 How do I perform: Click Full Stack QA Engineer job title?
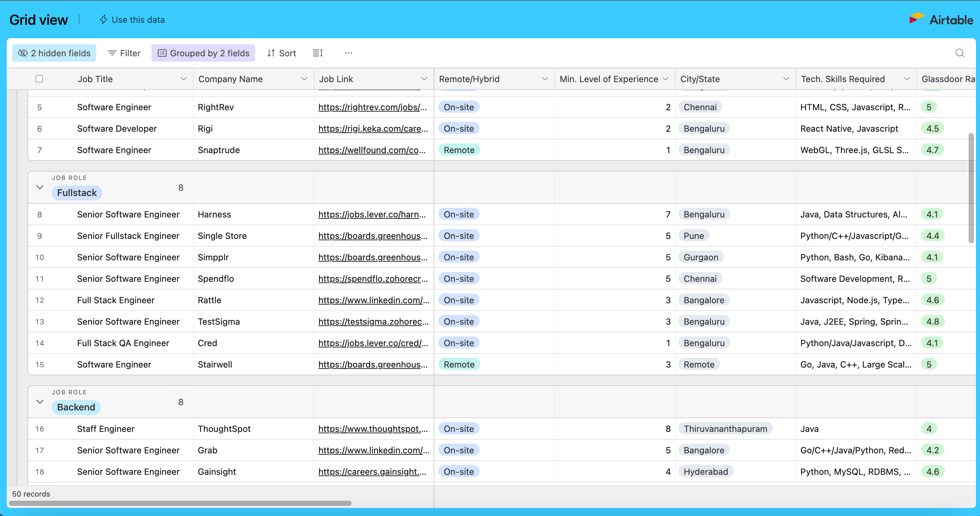pos(123,343)
